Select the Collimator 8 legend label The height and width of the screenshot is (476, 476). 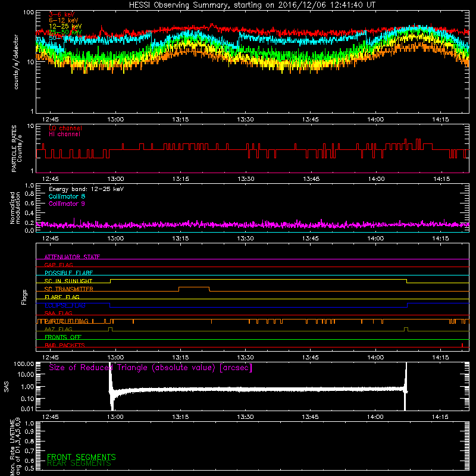pos(67,196)
